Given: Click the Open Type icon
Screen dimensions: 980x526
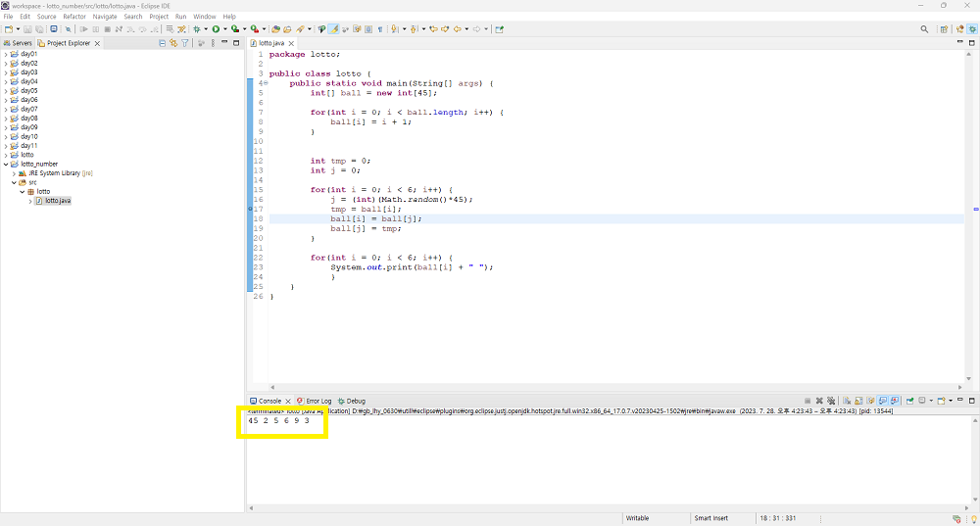Looking at the screenshot, I should click(x=276, y=28).
